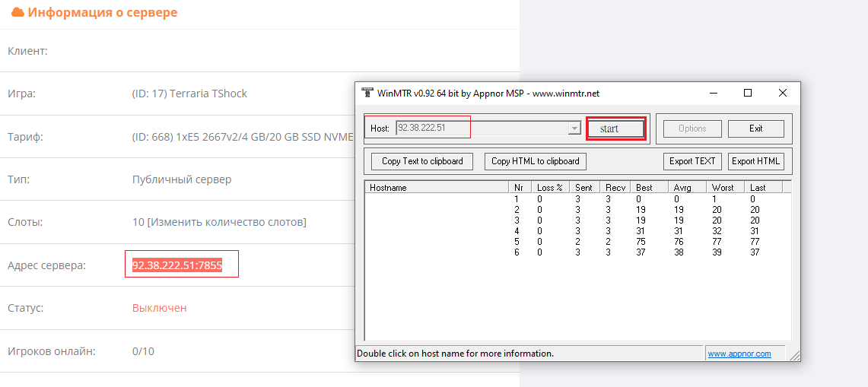Screen dimensions: 868x387
Task: Click the '0/10' players online value
Action: coord(143,351)
